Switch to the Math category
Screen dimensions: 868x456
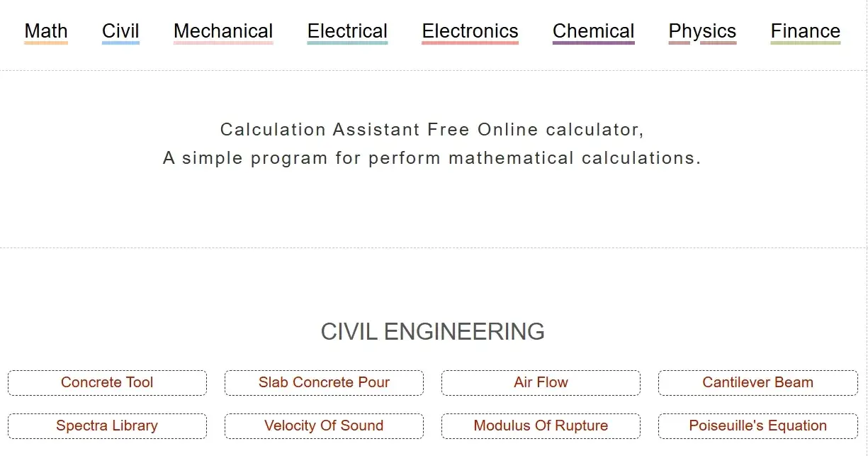click(45, 31)
